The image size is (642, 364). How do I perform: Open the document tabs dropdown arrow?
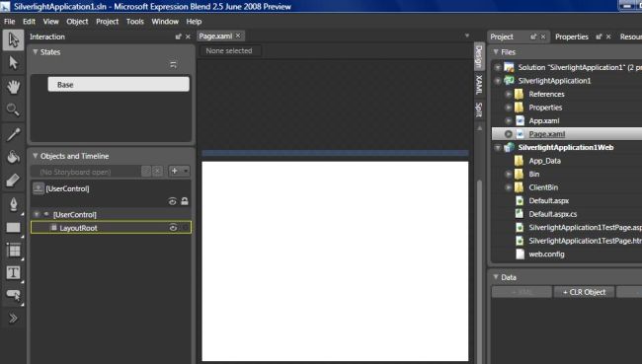467,36
